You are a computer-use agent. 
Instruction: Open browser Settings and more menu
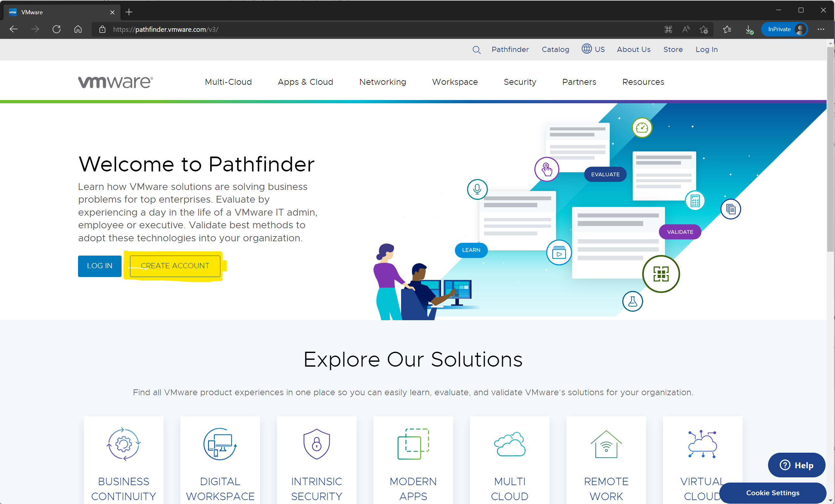[821, 30]
